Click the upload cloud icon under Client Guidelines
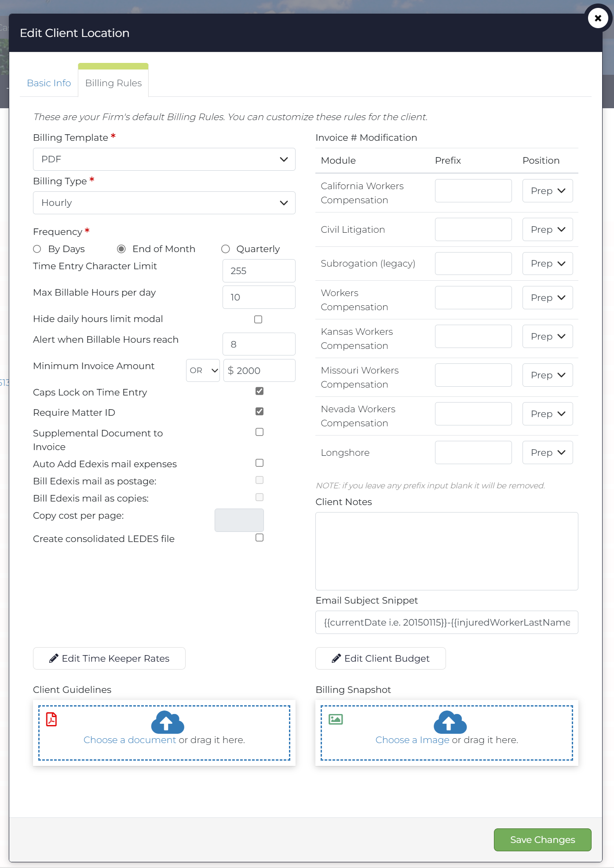Screen dimensions: 614x868 167,722
